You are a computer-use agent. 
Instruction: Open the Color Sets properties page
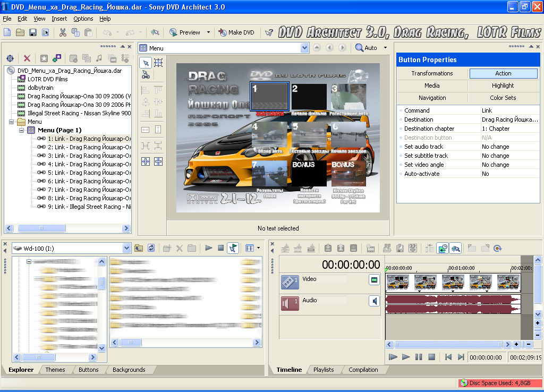pyautogui.click(x=503, y=98)
